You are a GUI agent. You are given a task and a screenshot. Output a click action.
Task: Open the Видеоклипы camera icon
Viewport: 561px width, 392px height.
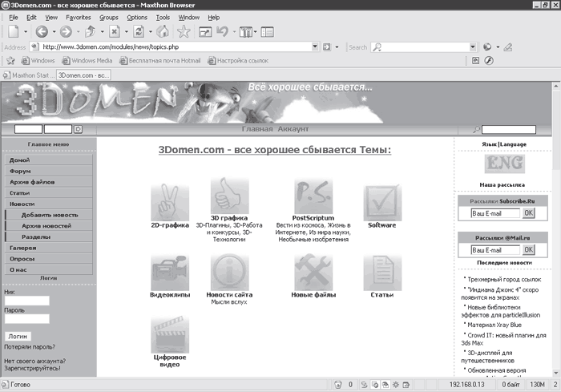[x=169, y=273]
